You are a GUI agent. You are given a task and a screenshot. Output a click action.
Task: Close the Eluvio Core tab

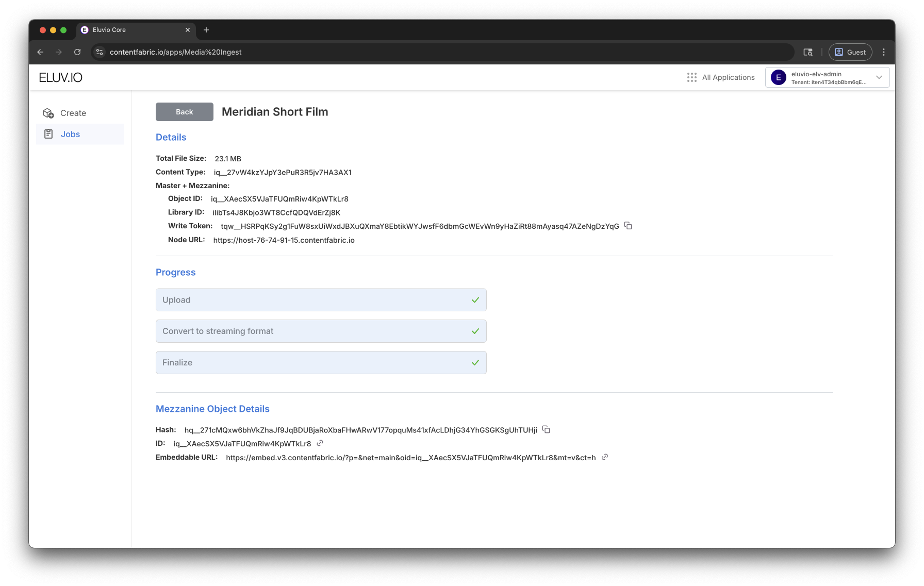pyautogui.click(x=188, y=30)
